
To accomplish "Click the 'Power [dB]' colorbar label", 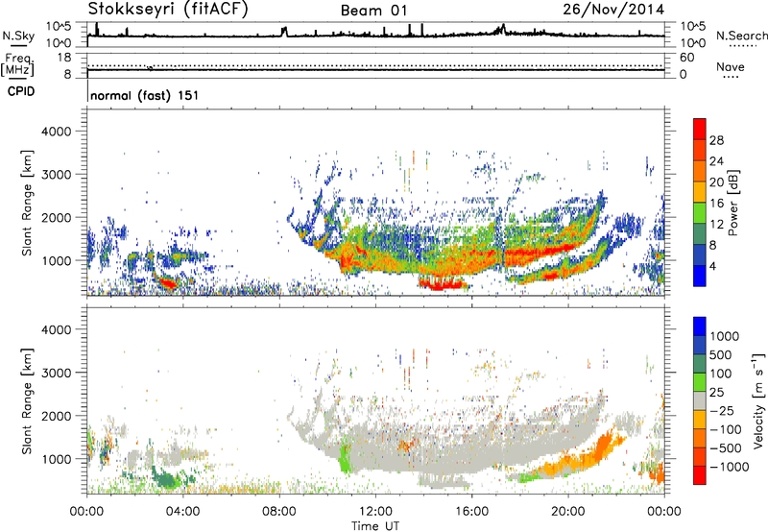I will click(x=732, y=203).
